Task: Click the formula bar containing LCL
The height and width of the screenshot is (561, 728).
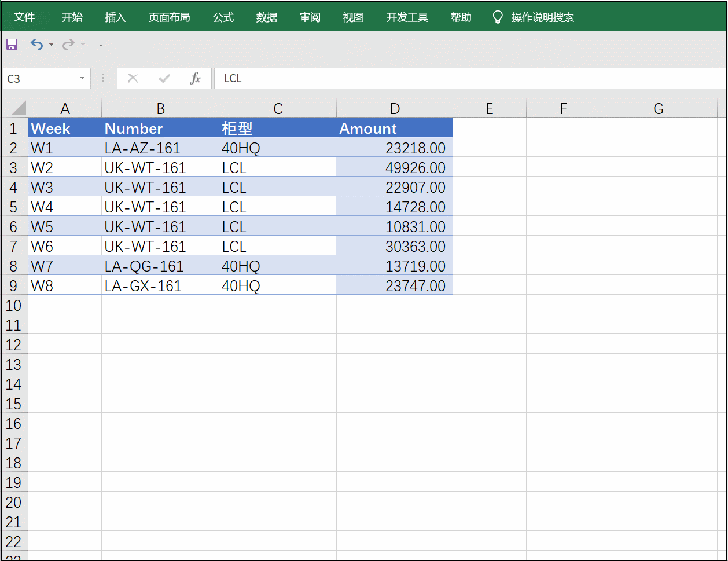Action: click(x=470, y=78)
